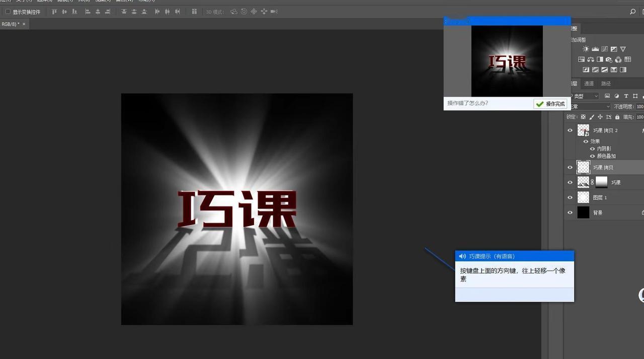This screenshot has height=359, width=644.
Task: Hide the 内阴影 effect
Action: (x=592, y=149)
